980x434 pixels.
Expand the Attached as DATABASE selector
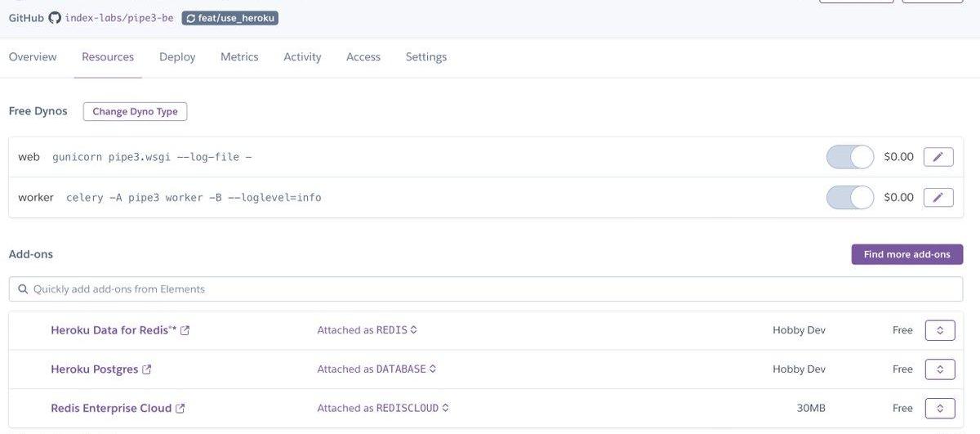coord(433,369)
